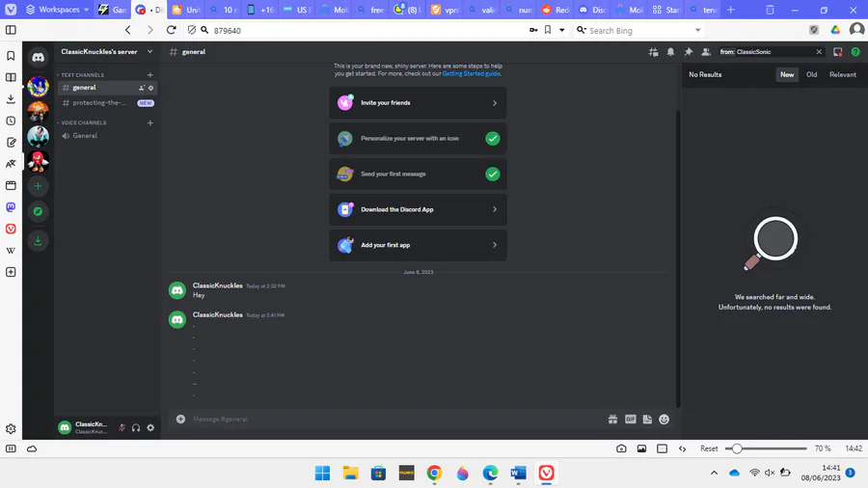
Task: Open the Nitro gift icon
Action: click(x=612, y=420)
